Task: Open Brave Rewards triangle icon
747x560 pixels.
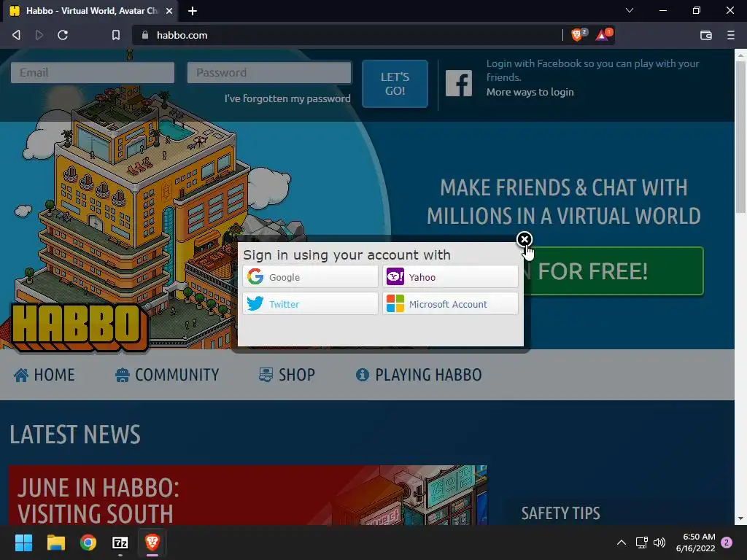Action: pyautogui.click(x=602, y=35)
